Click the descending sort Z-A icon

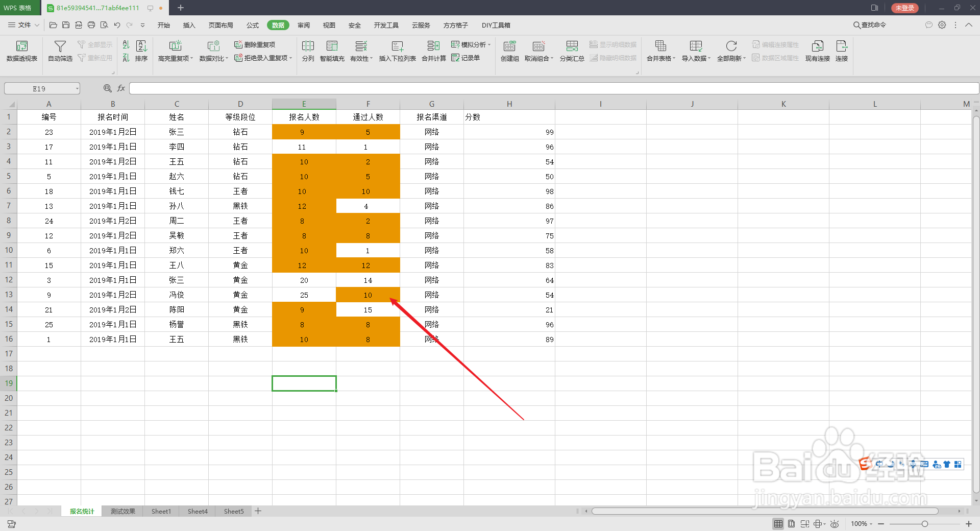(x=126, y=58)
